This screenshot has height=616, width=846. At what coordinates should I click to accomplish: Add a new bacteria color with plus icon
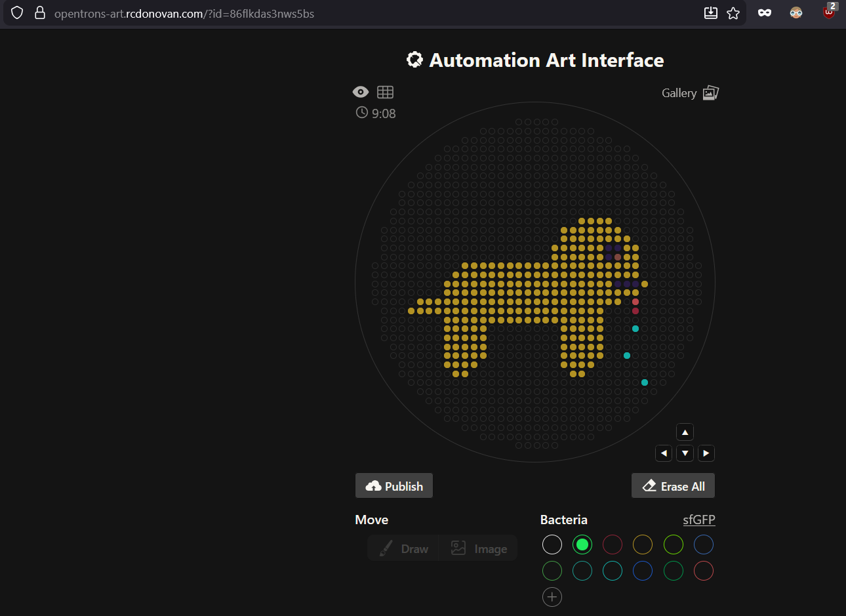click(x=552, y=597)
